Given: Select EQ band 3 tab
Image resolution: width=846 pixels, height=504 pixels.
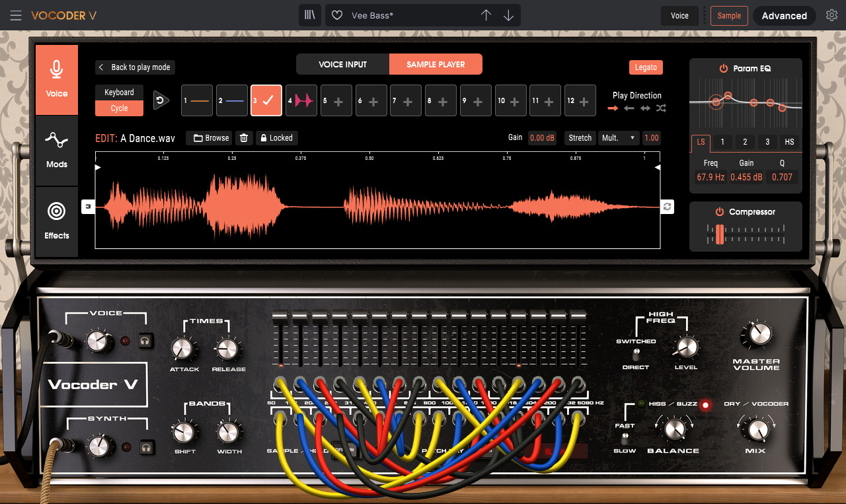Looking at the screenshot, I should tap(767, 142).
